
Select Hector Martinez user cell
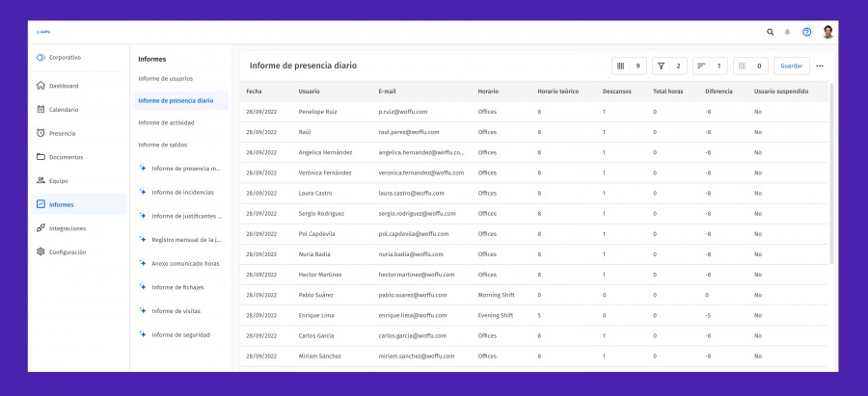pyautogui.click(x=320, y=275)
